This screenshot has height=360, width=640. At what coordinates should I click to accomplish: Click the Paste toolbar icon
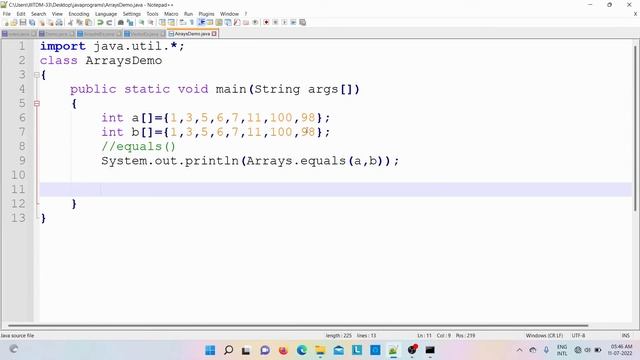pyautogui.click(x=88, y=22)
